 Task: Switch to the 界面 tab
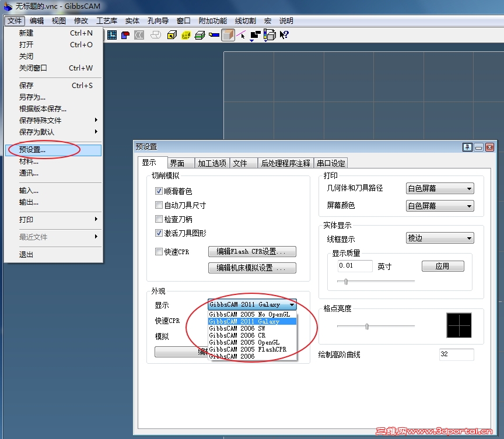coord(181,163)
